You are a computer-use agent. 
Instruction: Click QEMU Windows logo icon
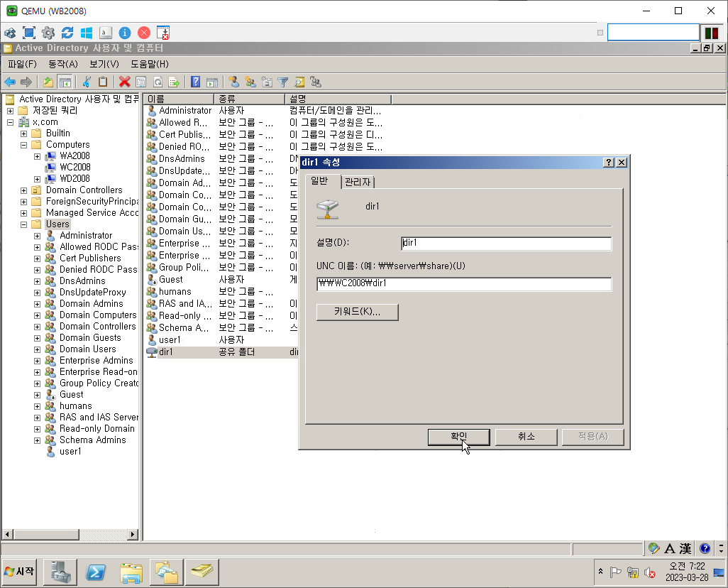[87, 33]
